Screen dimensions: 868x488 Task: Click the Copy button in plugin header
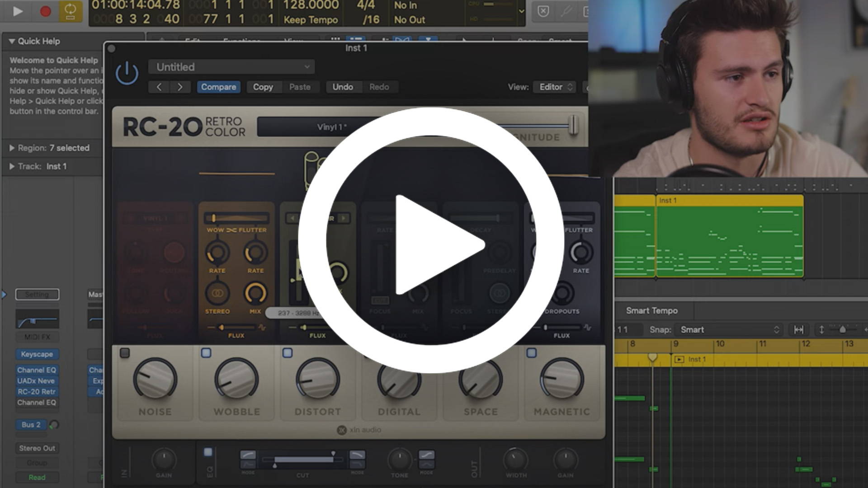pyautogui.click(x=263, y=87)
